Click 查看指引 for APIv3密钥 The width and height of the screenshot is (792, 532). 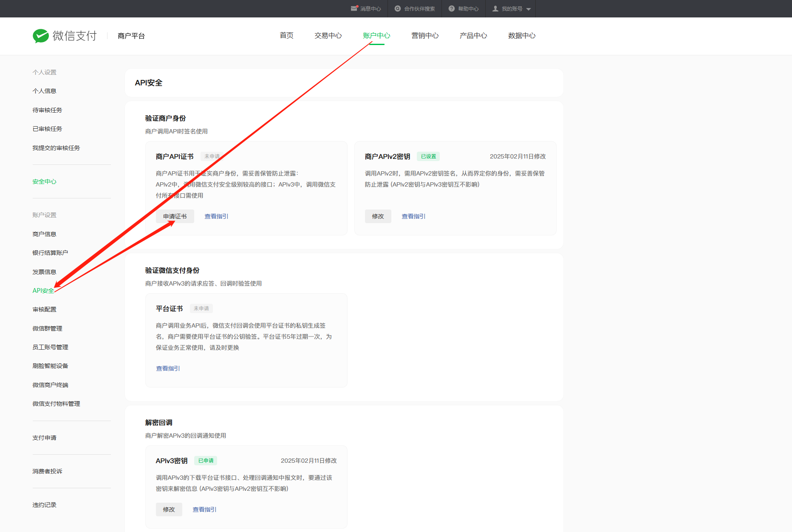(205, 509)
